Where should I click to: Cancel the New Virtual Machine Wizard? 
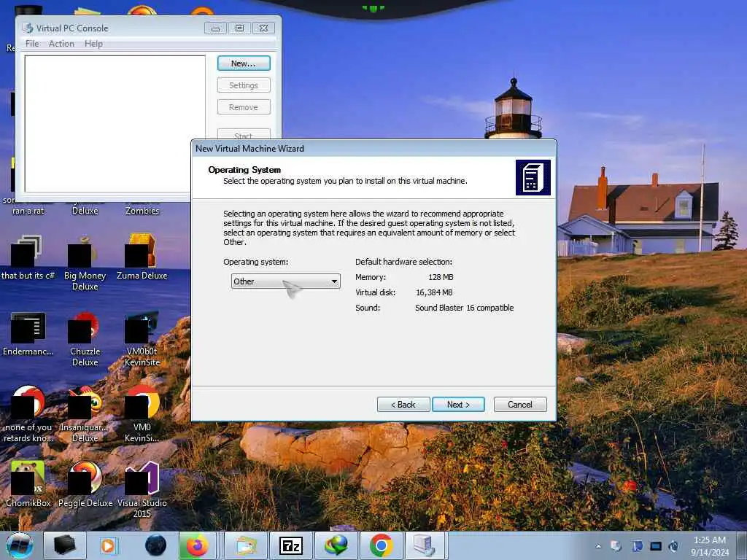click(x=520, y=404)
